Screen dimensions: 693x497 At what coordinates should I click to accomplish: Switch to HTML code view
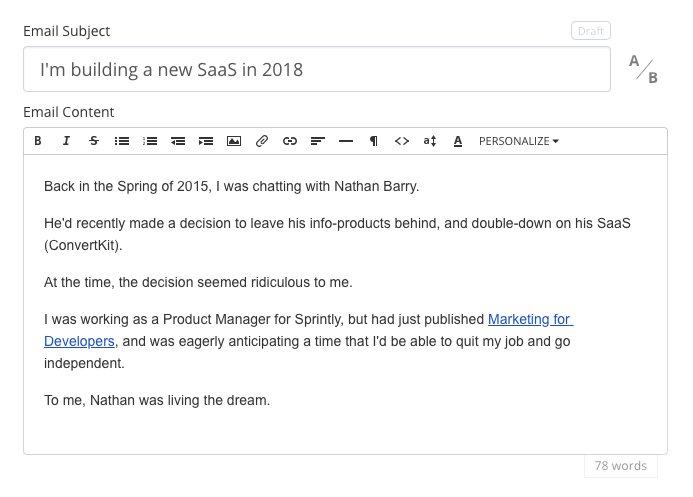pyautogui.click(x=402, y=141)
